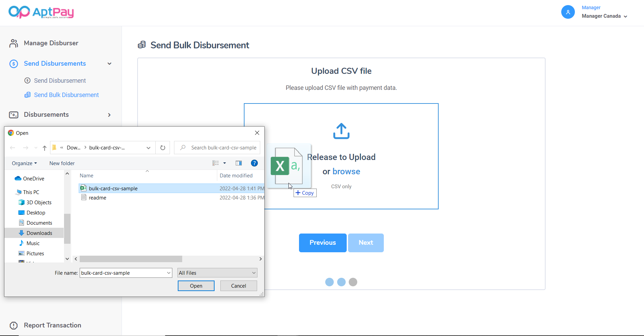The height and width of the screenshot is (336, 644).
Task: Click the blue help question mark icon
Action: point(254,163)
